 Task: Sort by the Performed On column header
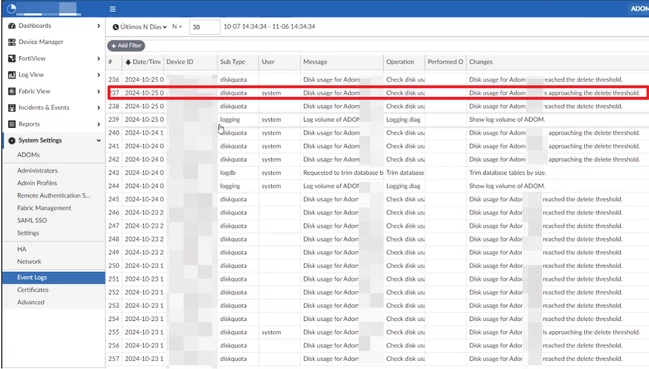[x=445, y=62]
